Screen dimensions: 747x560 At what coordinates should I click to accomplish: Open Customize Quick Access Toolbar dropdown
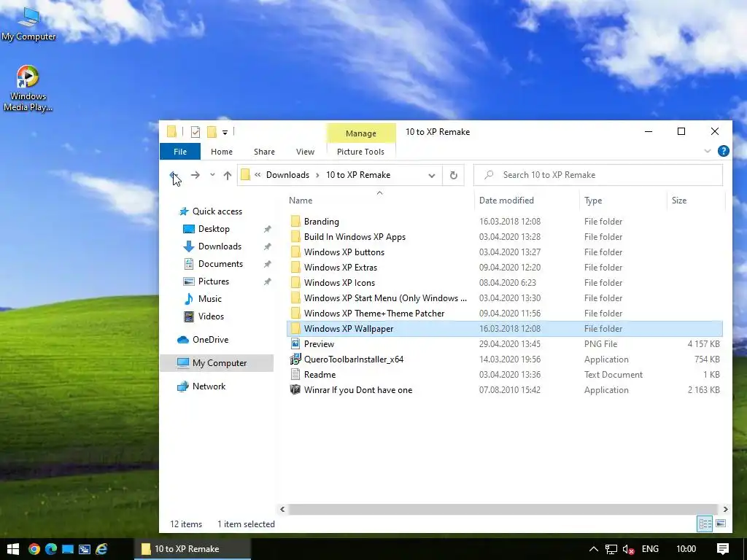click(x=225, y=133)
